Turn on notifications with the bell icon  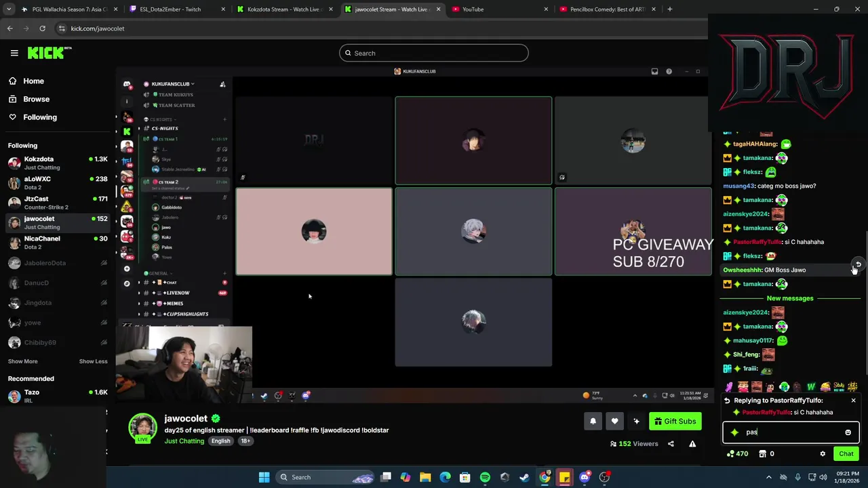click(x=593, y=421)
